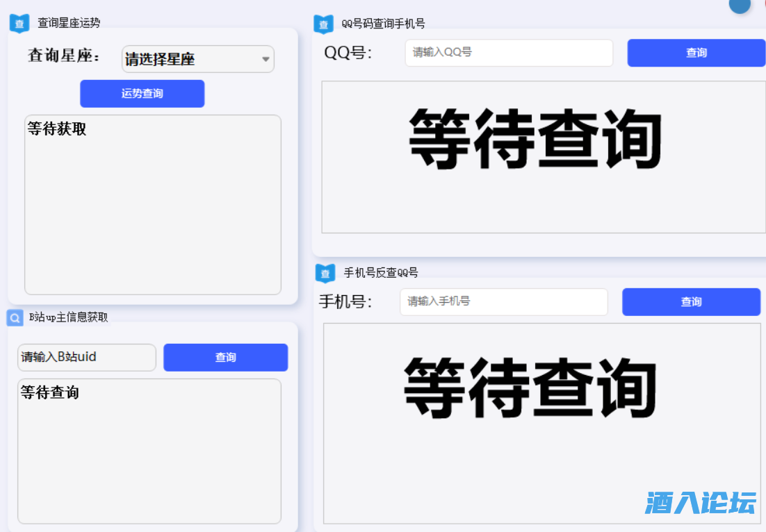Click 查询 beside the B站uid input
Screen dimensions: 766x532
[x=225, y=357]
